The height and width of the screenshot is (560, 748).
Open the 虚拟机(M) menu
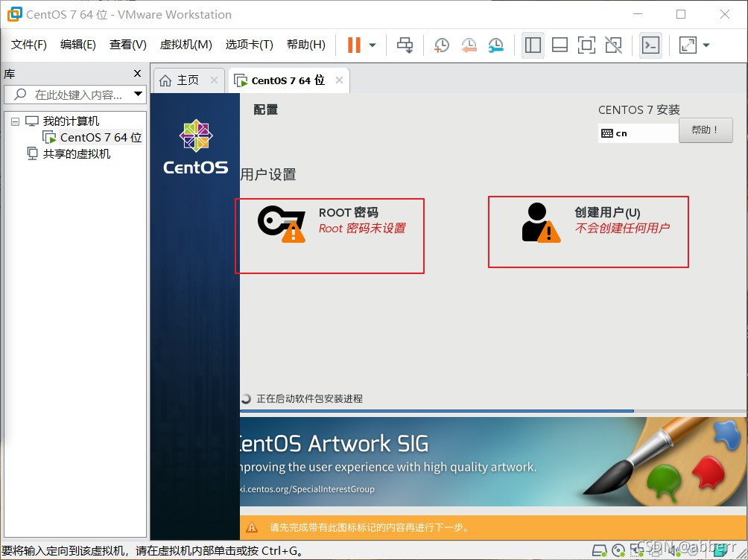pos(186,45)
